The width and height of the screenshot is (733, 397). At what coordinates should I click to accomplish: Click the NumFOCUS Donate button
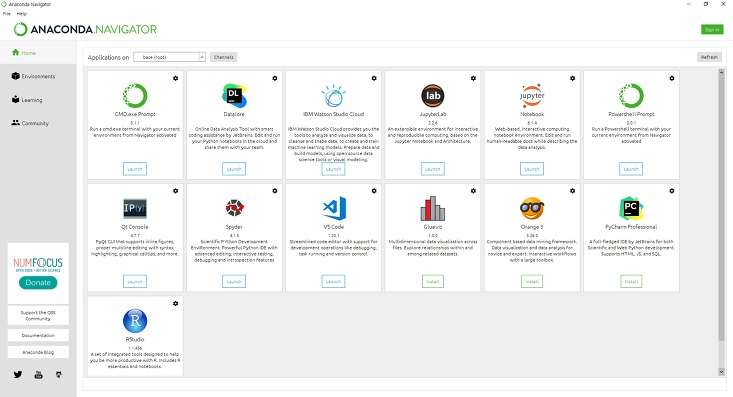pos(38,282)
